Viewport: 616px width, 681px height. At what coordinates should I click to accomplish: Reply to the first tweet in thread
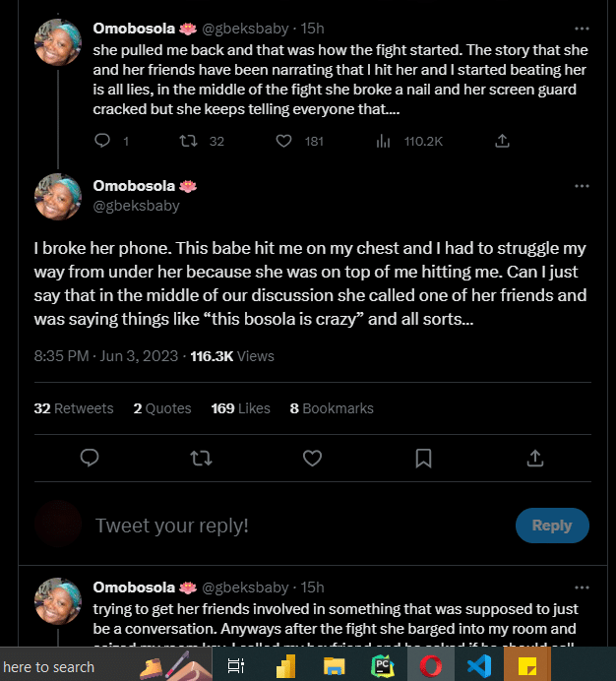(x=102, y=141)
